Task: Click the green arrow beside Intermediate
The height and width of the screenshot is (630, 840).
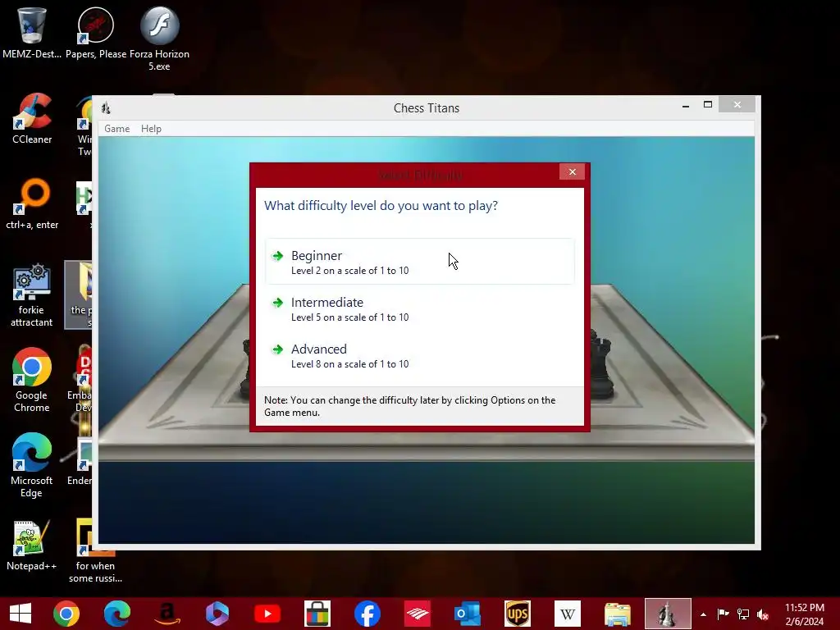Action: coord(277,303)
